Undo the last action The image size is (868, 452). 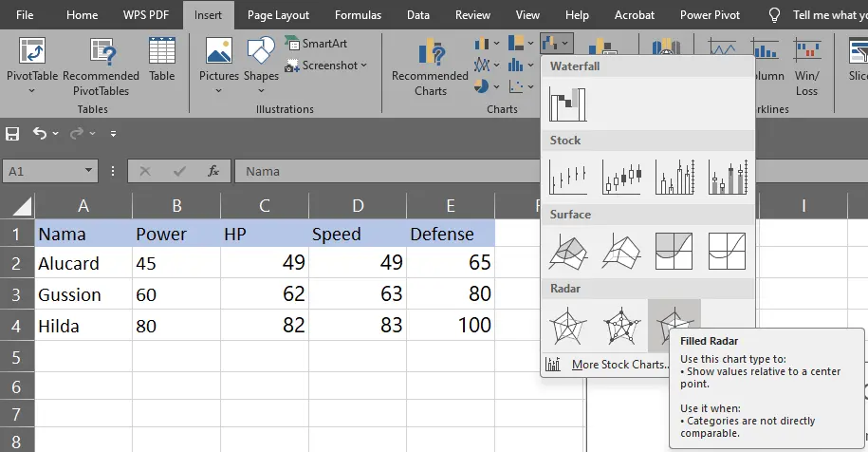[x=39, y=133]
